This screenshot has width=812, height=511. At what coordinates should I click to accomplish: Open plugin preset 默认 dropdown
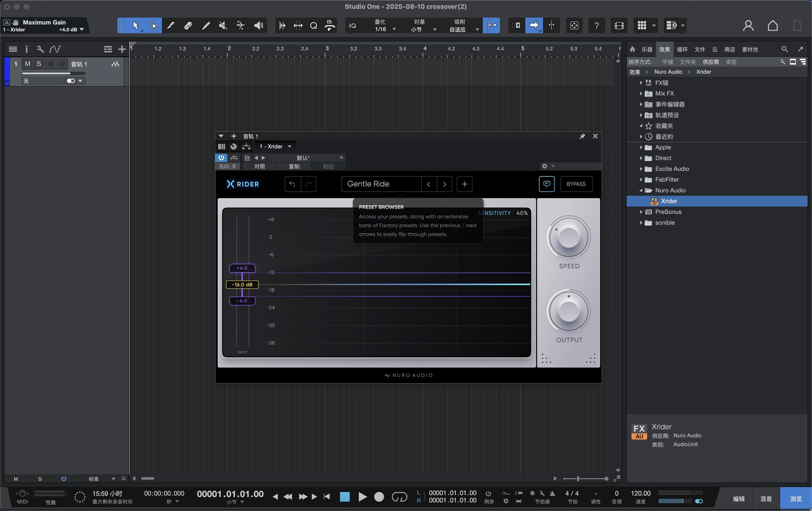click(307, 158)
